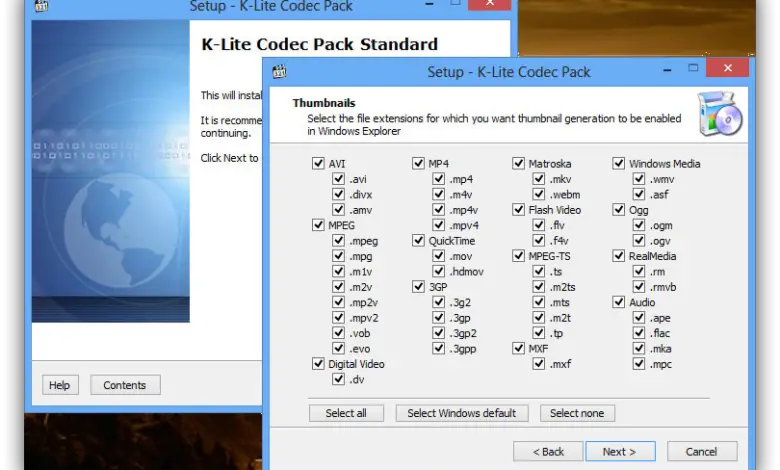The width and height of the screenshot is (780, 470).
Task: Toggle the .m4v checkbox
Action: (439, 194)
